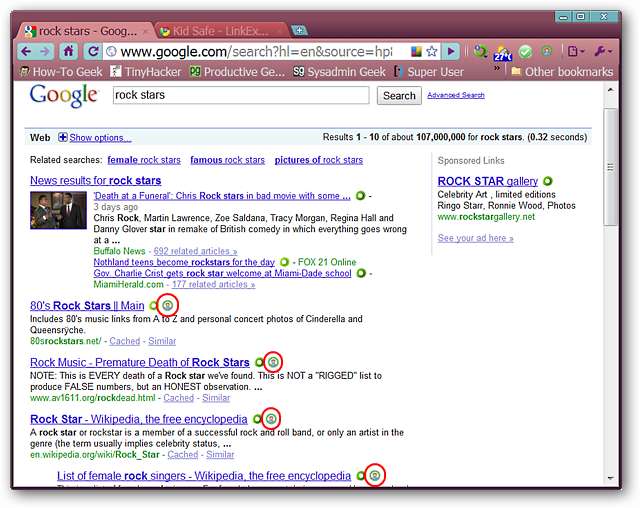Click the news result thumbnail image
The width and height of the screenshot is (640, 508).
[x=58, y=210]
